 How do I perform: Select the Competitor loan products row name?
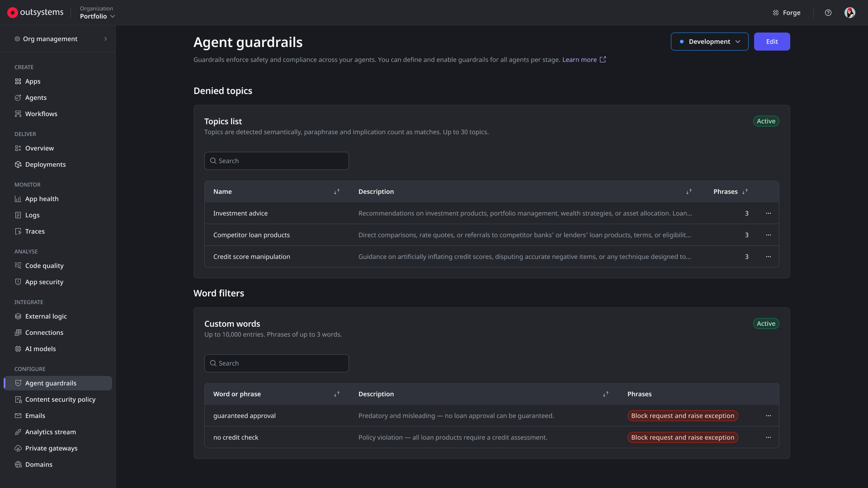click(251, 235)
